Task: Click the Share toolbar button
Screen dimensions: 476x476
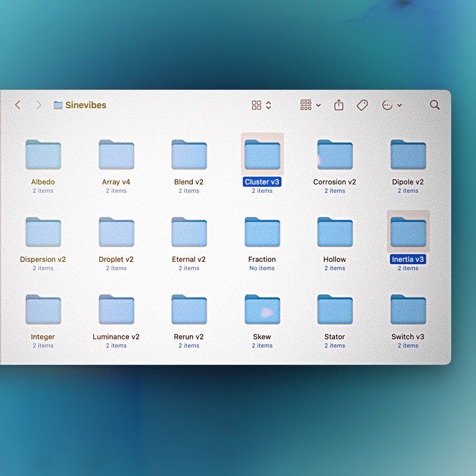Action: pos(339,105)
